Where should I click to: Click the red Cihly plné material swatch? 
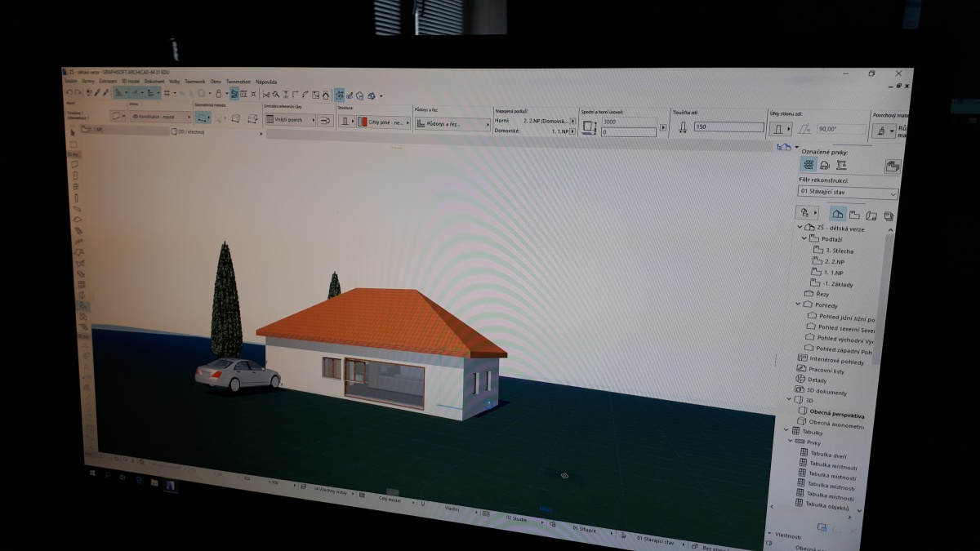click(363, 122)
